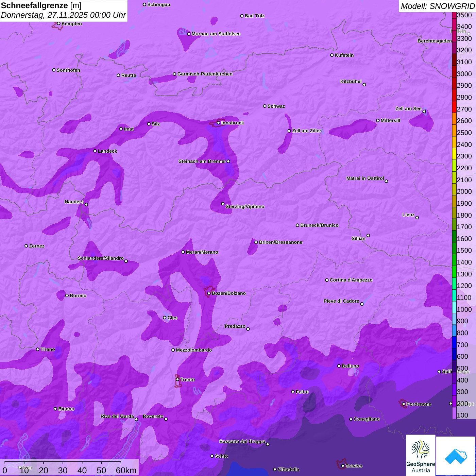
Task: Click the Rovereto label
Action: click(153, 416)
